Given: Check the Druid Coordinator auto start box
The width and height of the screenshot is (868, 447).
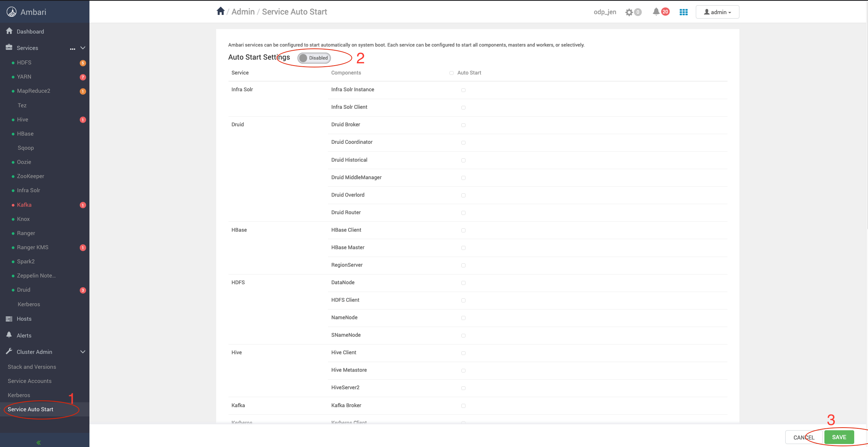Looking at the screenshot, I should (463, 143).
